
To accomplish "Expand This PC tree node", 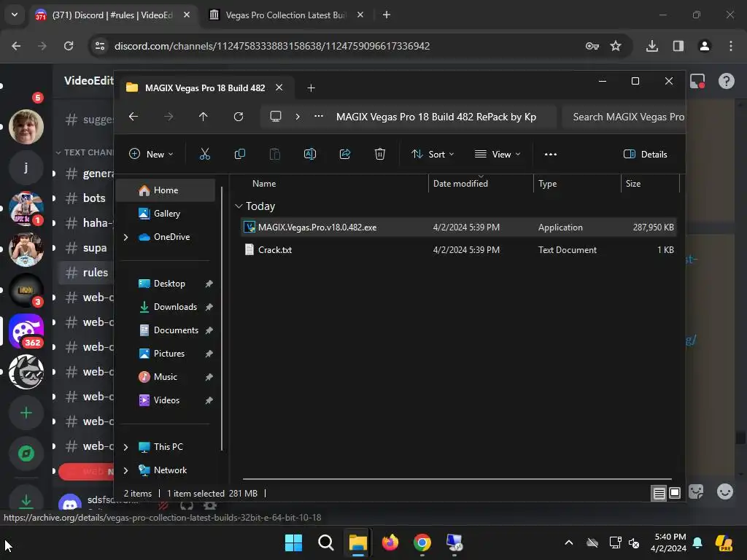I will [125, 447].
